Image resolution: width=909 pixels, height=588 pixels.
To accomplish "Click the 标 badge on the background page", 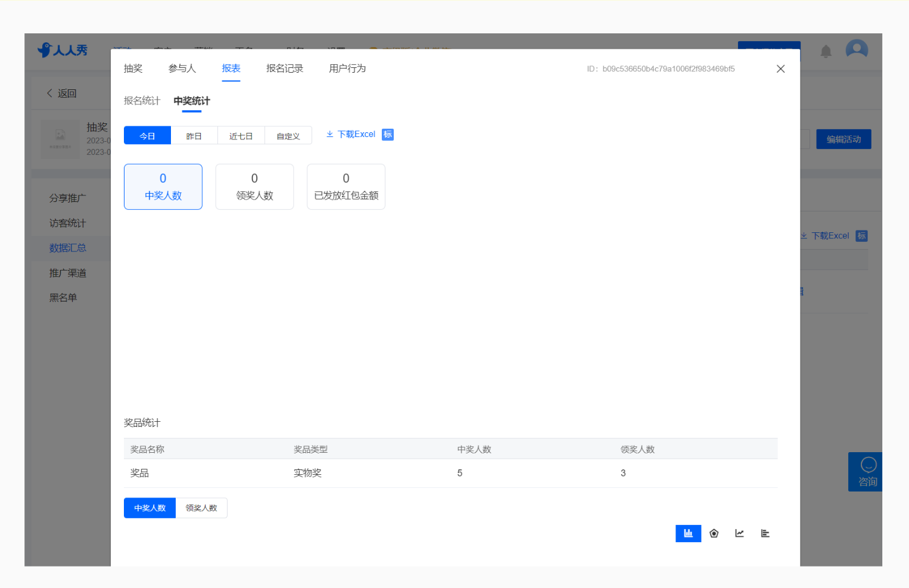I will 861,236.
